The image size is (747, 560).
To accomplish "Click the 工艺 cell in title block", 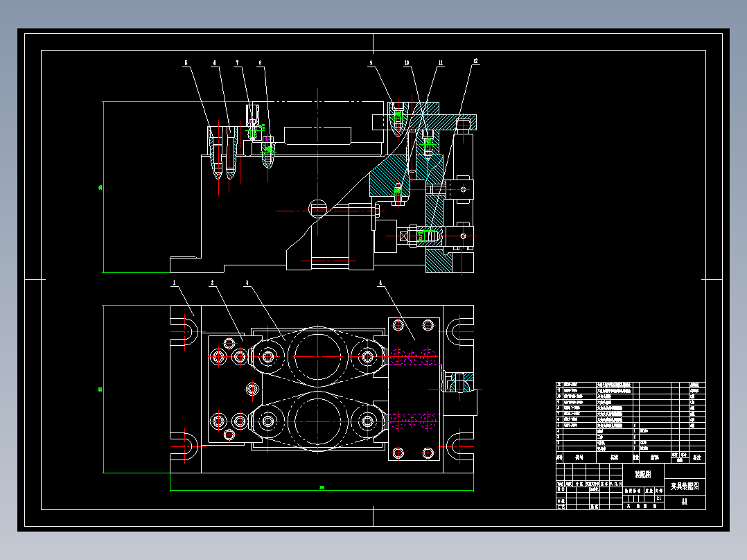I will [561, 507].
